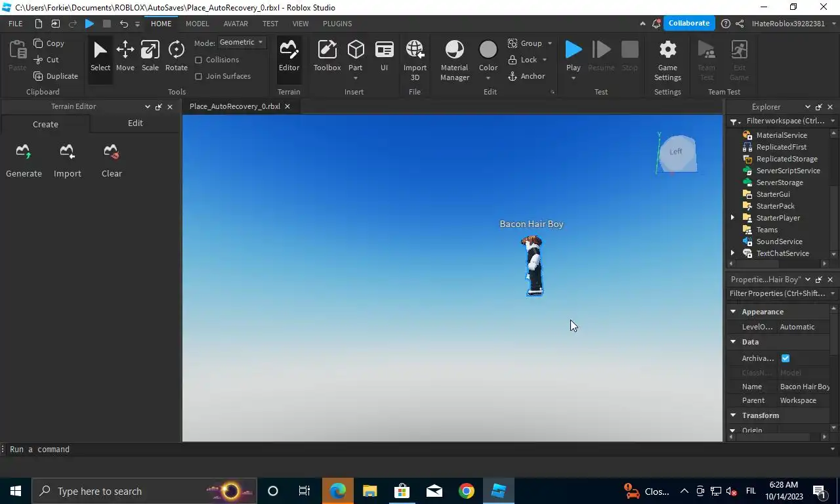
Task: Click the Windows Start button
Action: tap(16, 491)
